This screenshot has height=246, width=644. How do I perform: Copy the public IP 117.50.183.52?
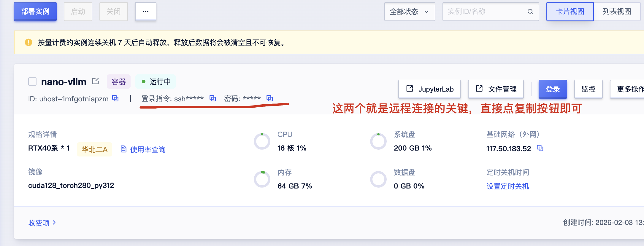coord(540,148)
